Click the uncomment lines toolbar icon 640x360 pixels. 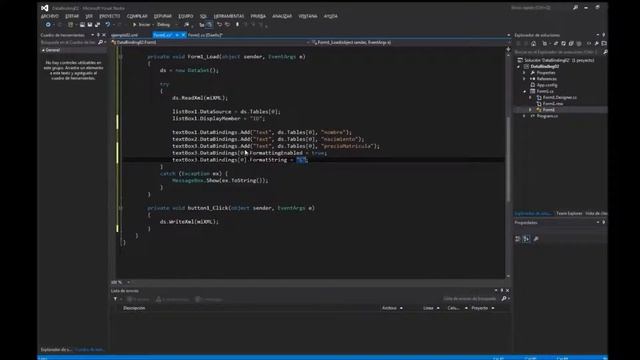(227, 25)
